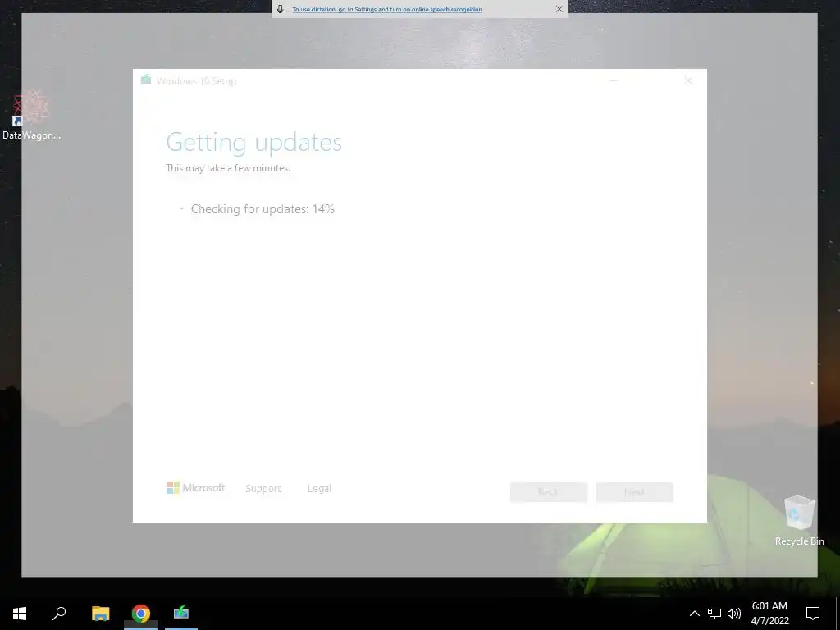Open taskbar search magnifier
Screen dimensions: 840x630
[59, 614]
